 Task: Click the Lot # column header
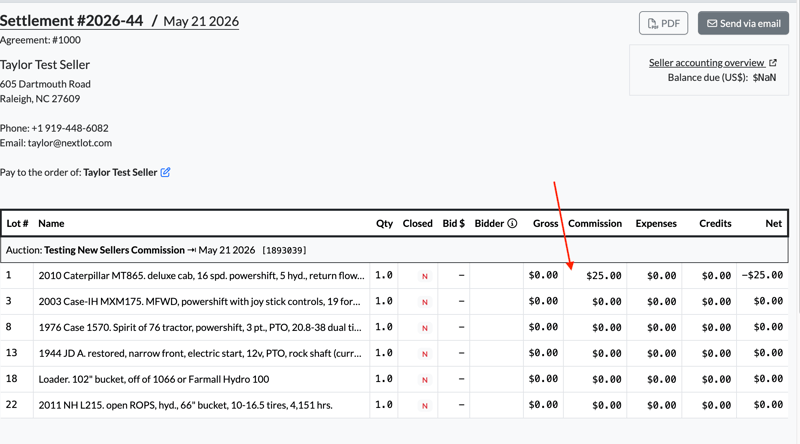17,224
